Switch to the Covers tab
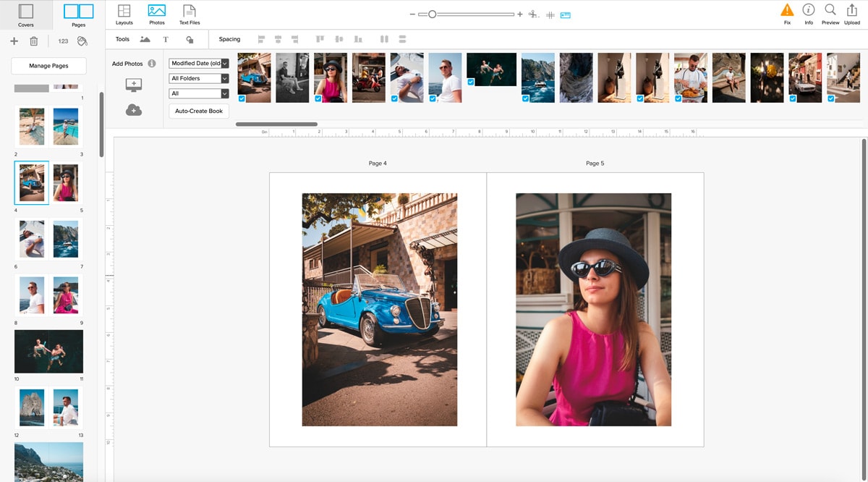The height and width of the screenshot is (482, 868). click(26, 14)
